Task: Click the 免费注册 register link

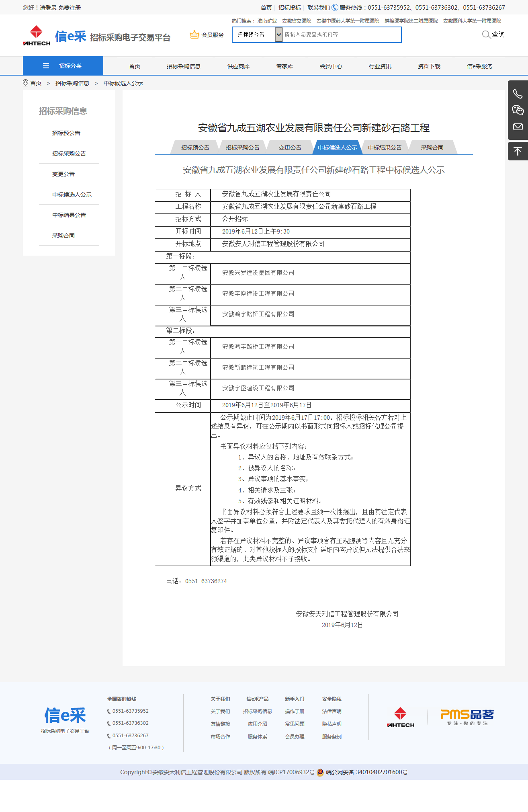Action: [70, 8]
